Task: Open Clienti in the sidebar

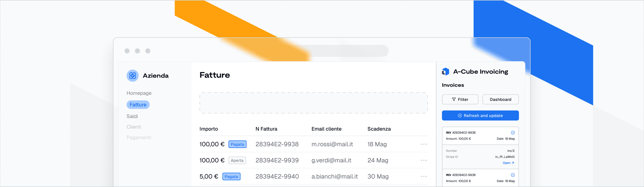Action: 134,127
